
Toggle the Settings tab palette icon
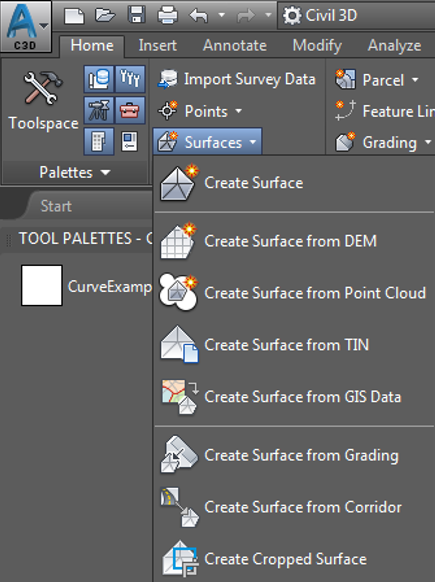pyautogui.click(x=130, y=79)
